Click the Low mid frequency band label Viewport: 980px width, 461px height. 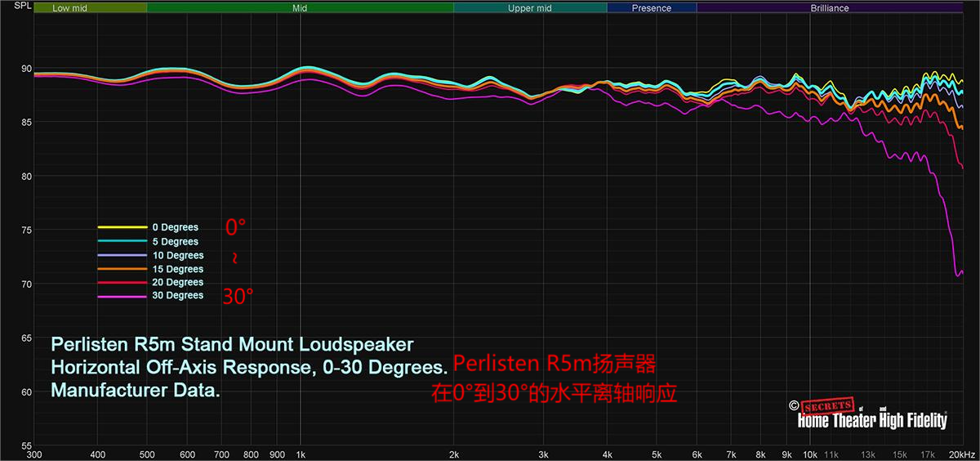pos(71,8)
